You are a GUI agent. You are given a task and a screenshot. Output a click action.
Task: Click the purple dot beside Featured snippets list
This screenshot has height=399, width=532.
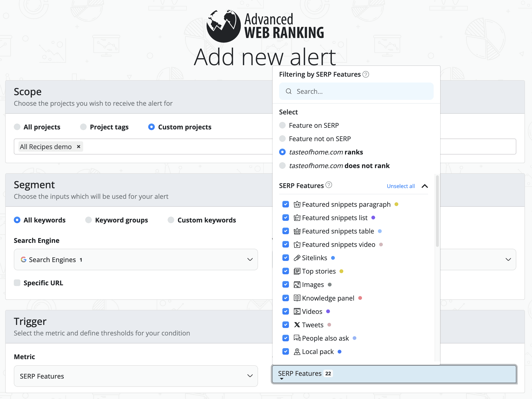pyautogui.click(x=373, y=218)
